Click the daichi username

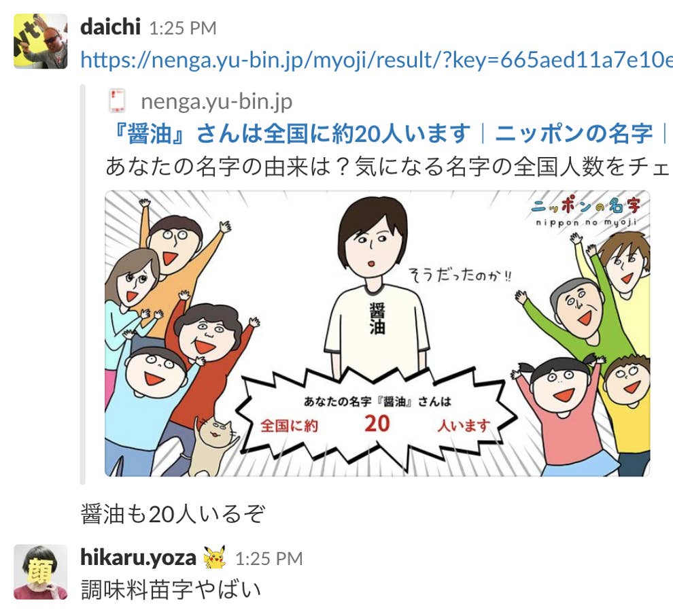[x=110, y=27]
